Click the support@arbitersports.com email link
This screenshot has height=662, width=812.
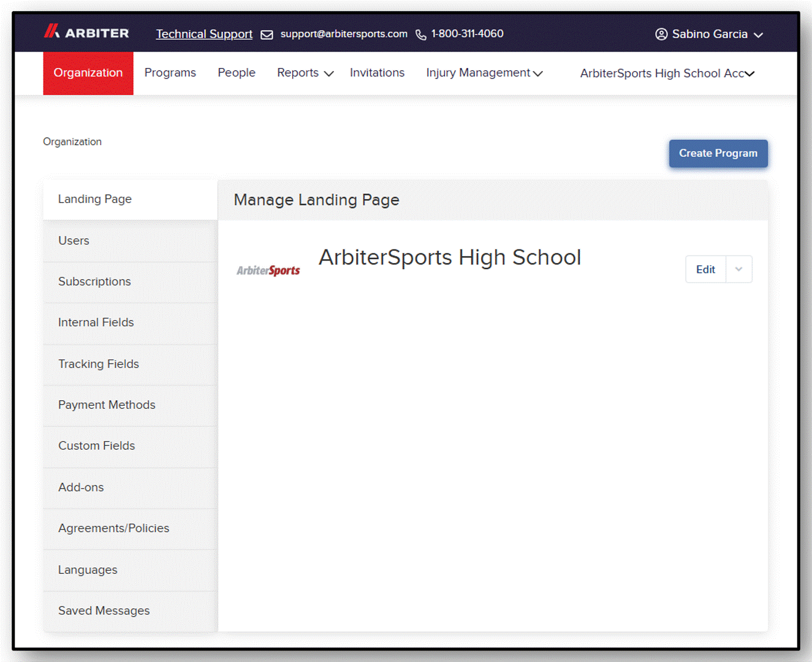(344, 34)
